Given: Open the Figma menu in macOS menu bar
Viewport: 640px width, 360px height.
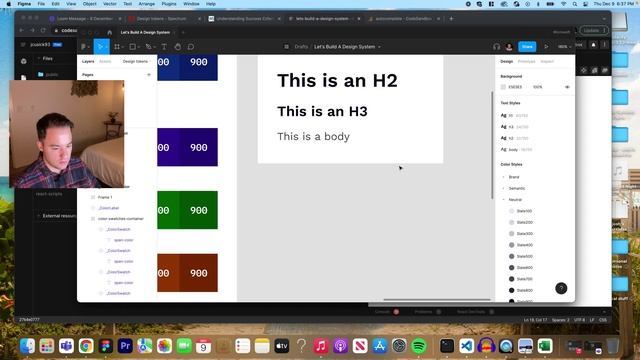Looking at the screenshot, I should [x=24, y=4].
